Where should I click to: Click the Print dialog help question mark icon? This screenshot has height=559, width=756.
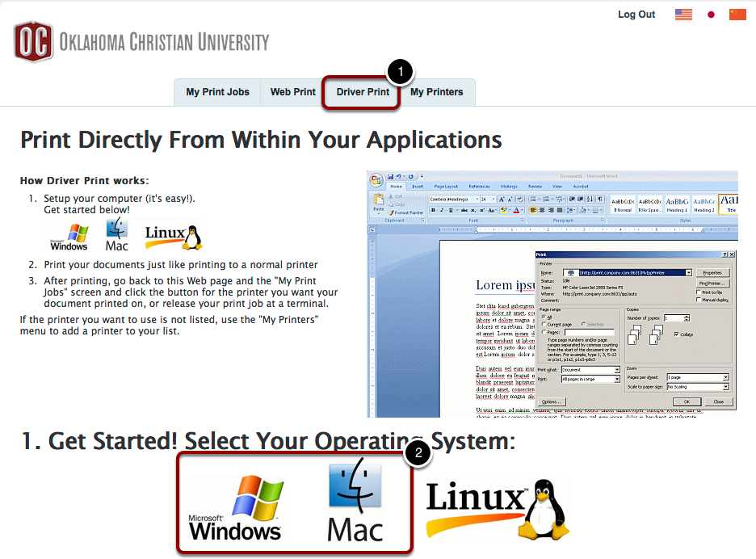click(x=724, y=254)
